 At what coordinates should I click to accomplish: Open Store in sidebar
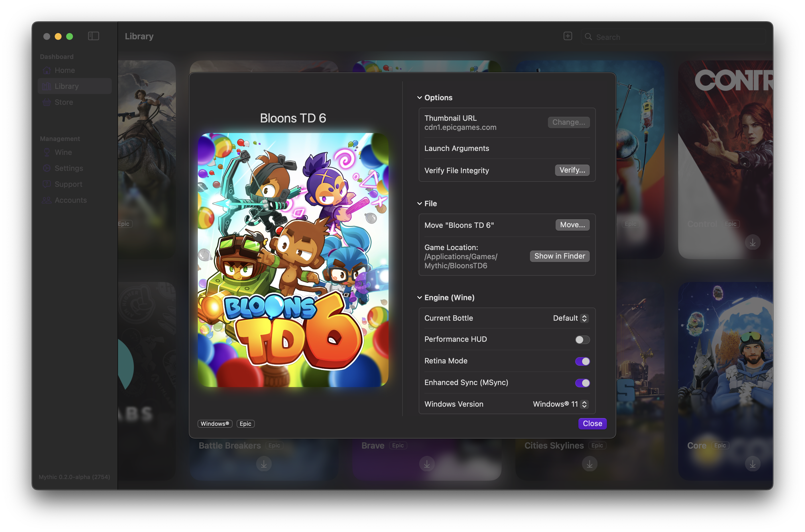coord(75,102)
